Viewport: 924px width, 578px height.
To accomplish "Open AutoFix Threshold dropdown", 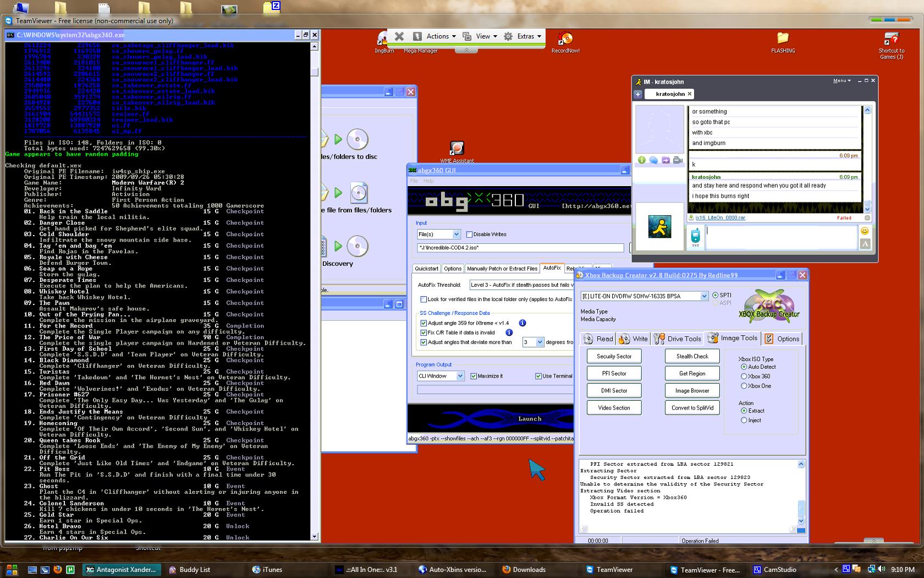I will tap(521, 285).
